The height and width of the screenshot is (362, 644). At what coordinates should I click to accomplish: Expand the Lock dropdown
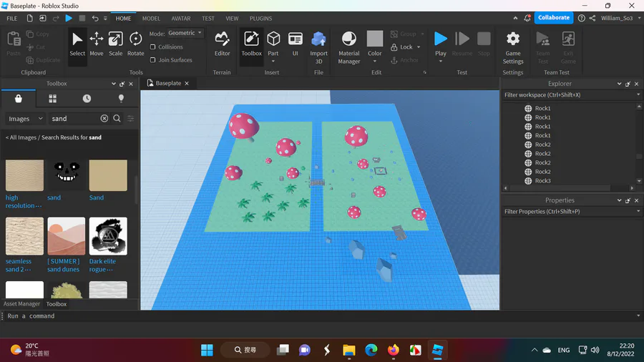click(x=419, y=47)
